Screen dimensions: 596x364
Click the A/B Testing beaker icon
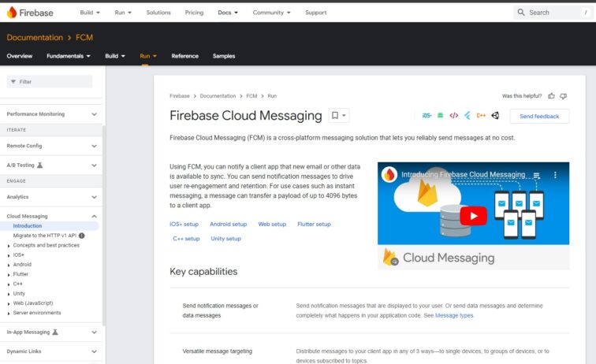click(x=39, y=165)
